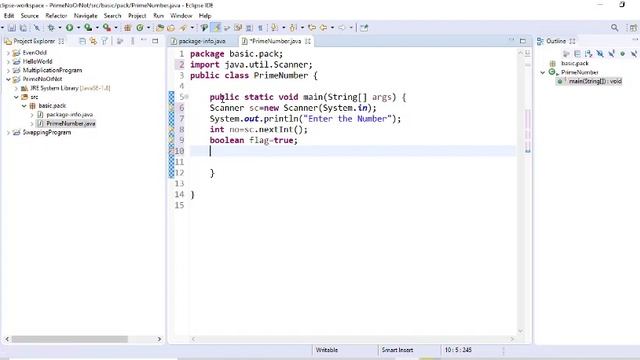Image resolution: width=640 pixels, height=360 pixels.
Task: Click the Coverage launch icon
Action: tap(88, 28)
